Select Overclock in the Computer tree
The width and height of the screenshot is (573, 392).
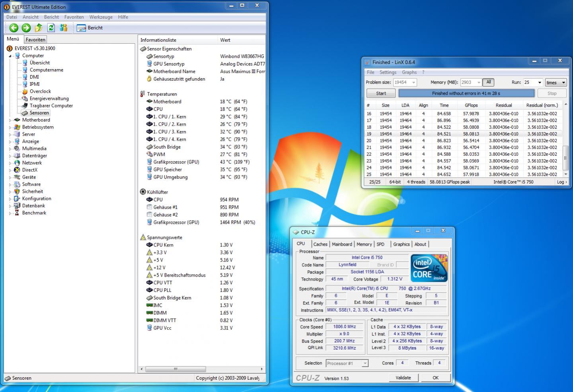(40, 91)
